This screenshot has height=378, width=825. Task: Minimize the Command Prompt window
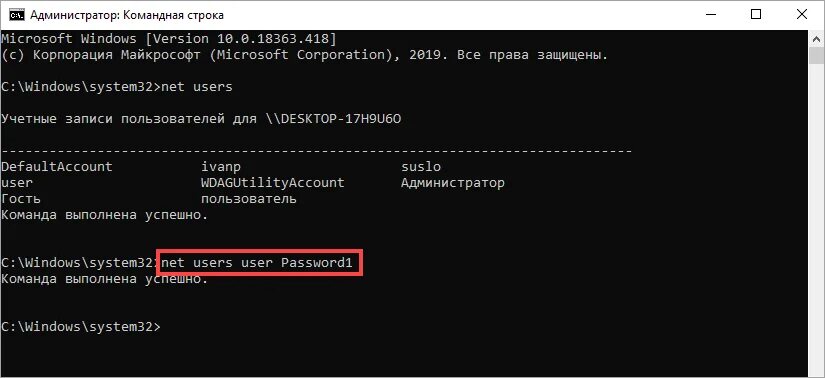(709, 15)
